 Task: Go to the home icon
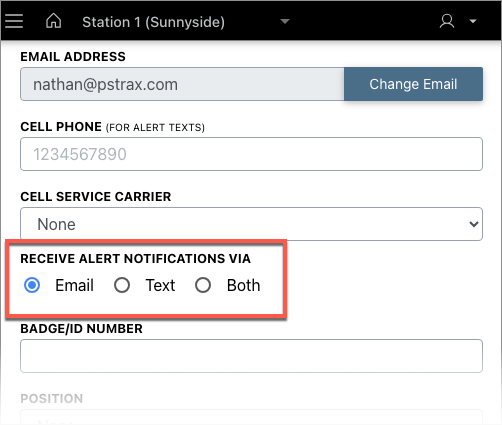click(x=53, y=21)
